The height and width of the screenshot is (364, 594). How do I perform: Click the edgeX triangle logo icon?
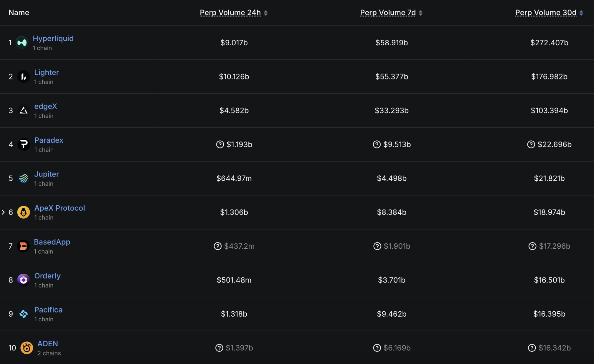pyautogui.click(x=24, y=111)
